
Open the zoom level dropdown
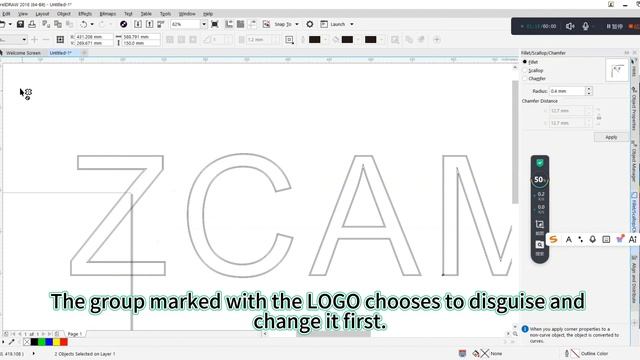pos(204,24)
